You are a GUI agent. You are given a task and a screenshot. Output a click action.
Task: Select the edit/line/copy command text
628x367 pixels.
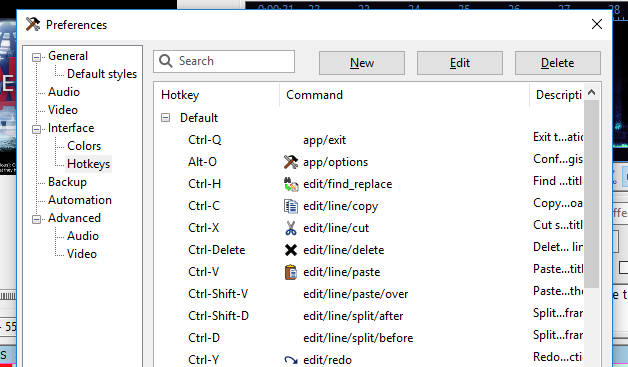click(x=340, y=206)
